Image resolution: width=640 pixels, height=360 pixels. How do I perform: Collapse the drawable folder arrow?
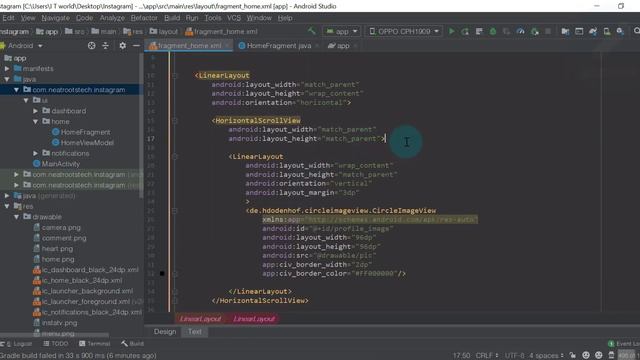point(16,217)
